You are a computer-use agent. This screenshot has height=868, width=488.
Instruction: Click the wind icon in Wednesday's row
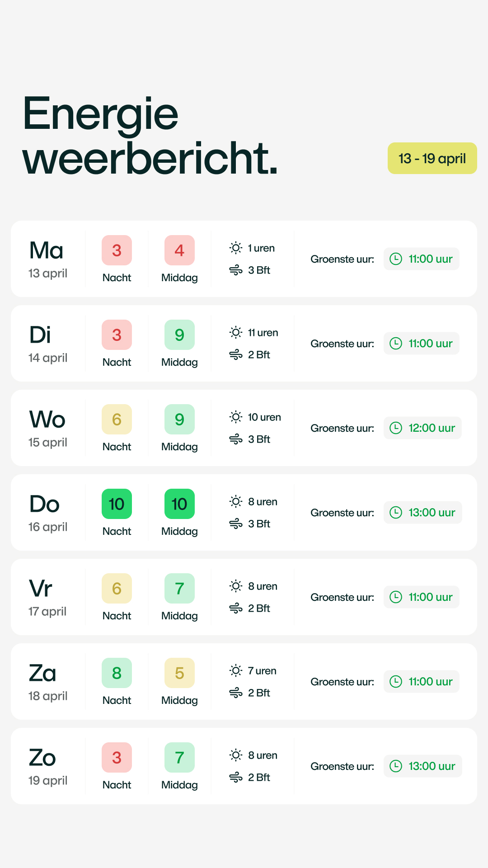click(236, 439)
